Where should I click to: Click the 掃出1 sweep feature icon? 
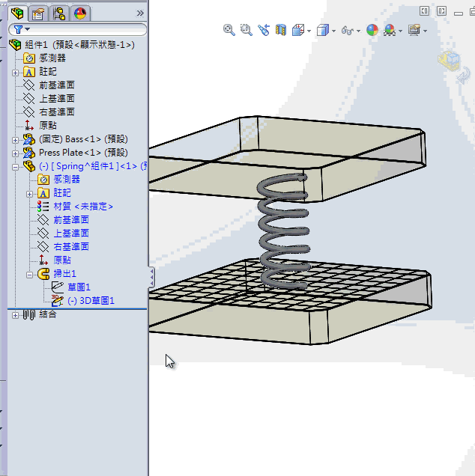[x=43, y=274]
